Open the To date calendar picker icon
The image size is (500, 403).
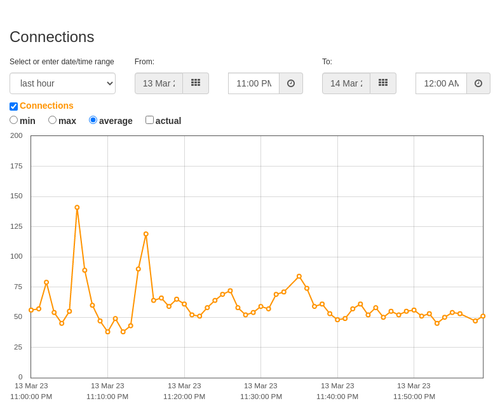383,83
